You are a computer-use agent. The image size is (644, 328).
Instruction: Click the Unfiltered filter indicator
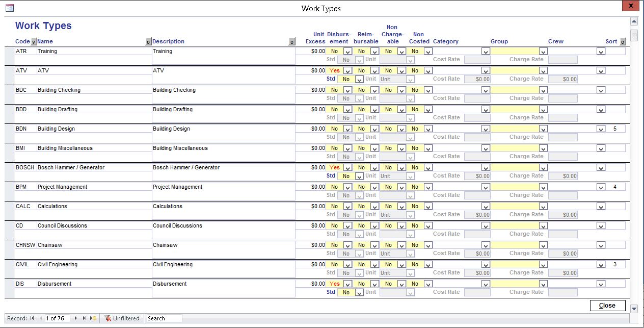point(122,318)
